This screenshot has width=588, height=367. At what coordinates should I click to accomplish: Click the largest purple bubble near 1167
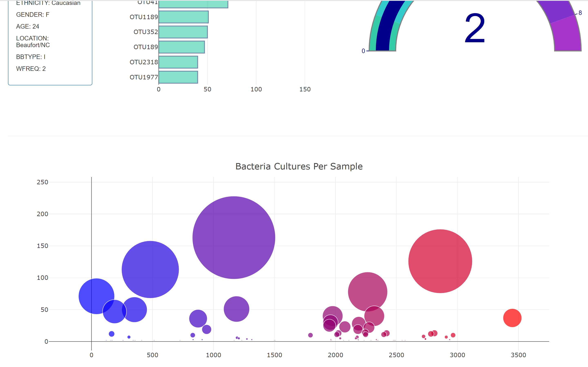(x=234, y=238)
